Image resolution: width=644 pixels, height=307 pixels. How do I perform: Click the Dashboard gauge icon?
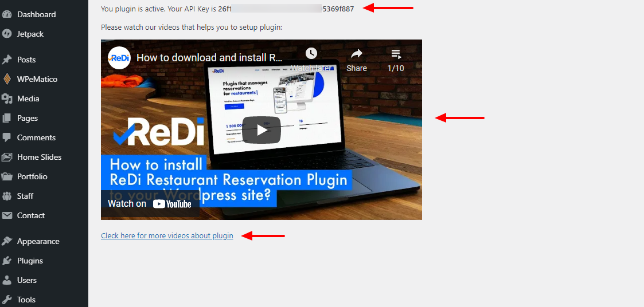pyautogui.click(x=6, y=14)
